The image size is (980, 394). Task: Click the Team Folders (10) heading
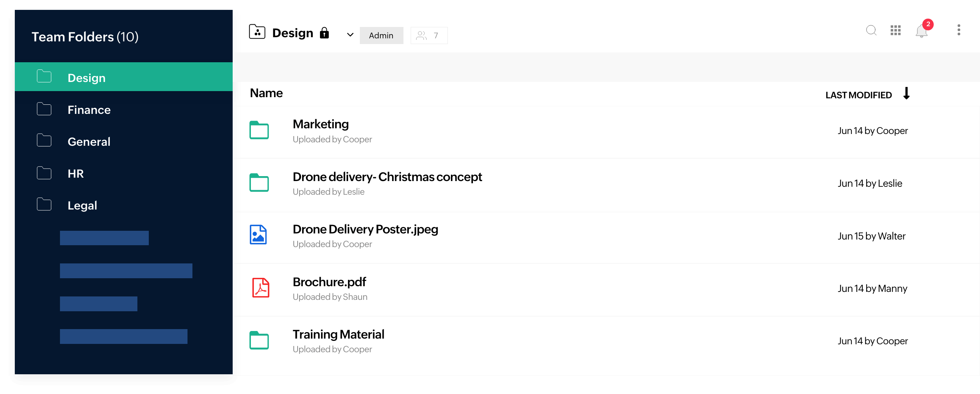[85, 37]
